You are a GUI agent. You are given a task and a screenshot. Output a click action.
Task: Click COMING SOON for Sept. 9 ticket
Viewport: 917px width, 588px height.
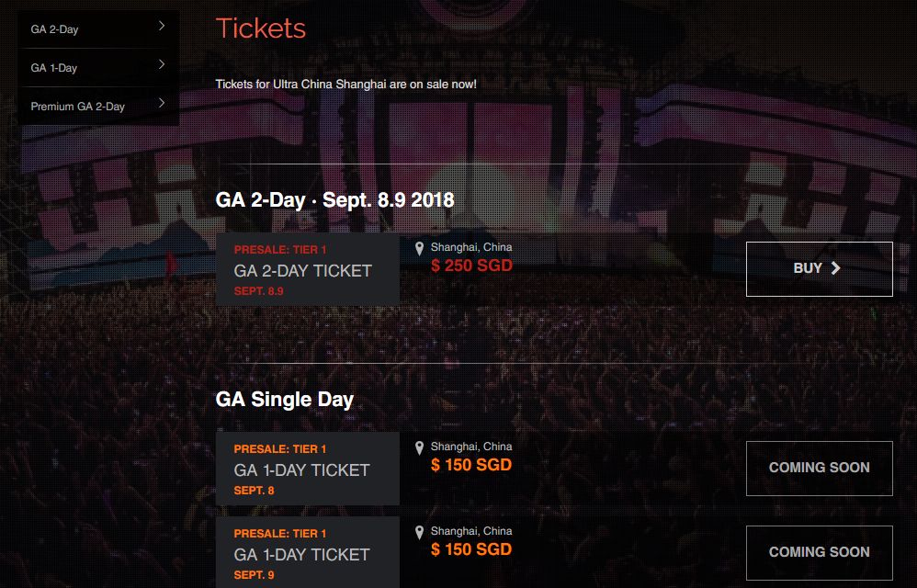click(x=819, y=552)
